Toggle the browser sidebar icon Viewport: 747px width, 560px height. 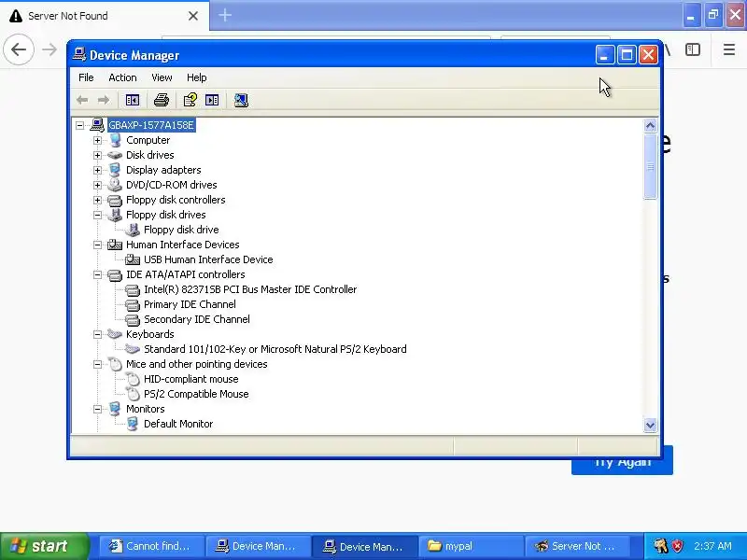[693, 49]
